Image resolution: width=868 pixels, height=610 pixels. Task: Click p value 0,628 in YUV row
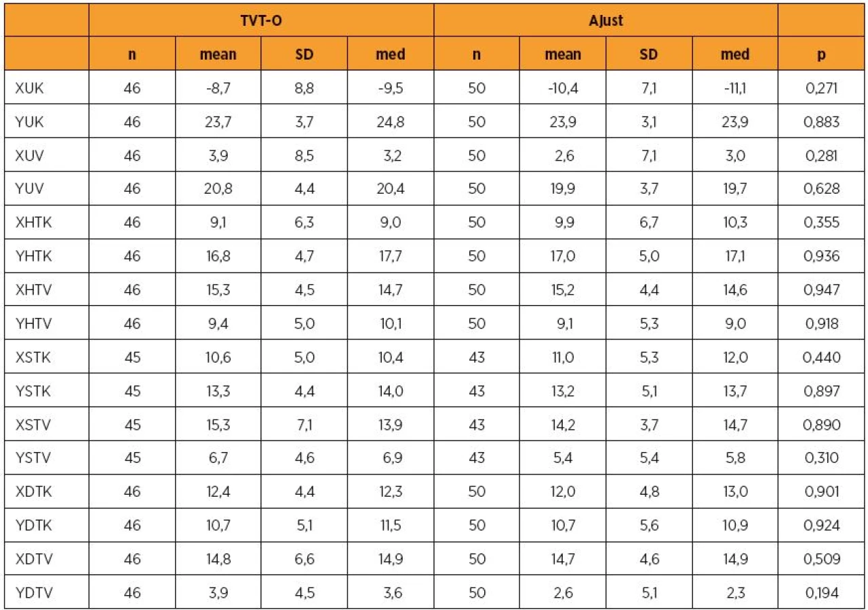click(821, 189)
